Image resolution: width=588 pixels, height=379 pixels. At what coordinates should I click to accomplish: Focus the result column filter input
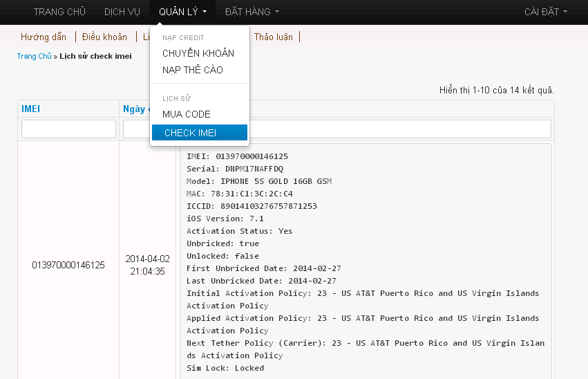point(400,129)
